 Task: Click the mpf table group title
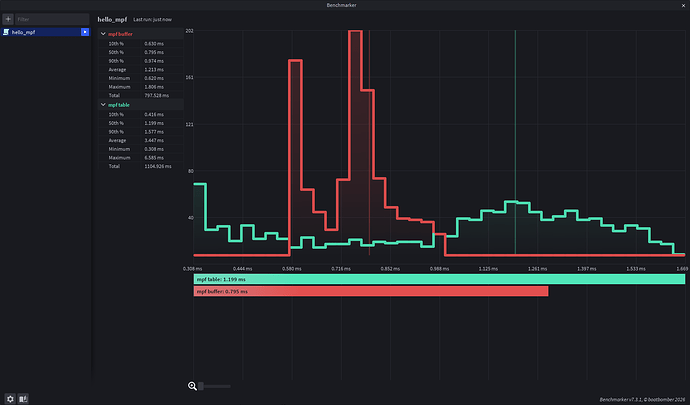click(x=119, y=105)
